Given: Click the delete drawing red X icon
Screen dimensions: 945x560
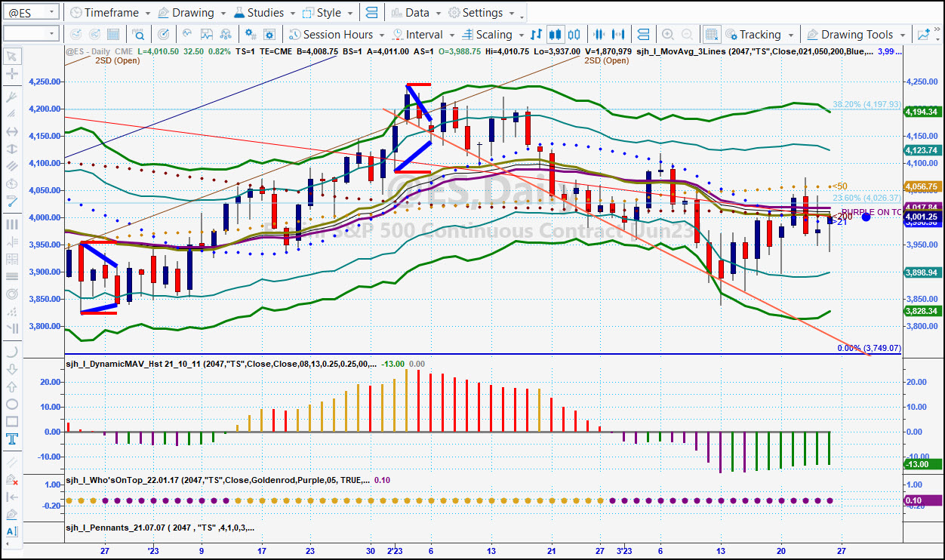Looking at the screenshot, I should [x=11, y=479].
